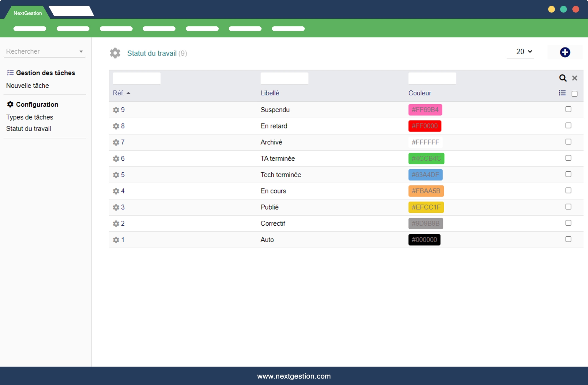This screenshot has width=588, height=385.
Task: Open the list columns selector icon
Action: [562, 93]
